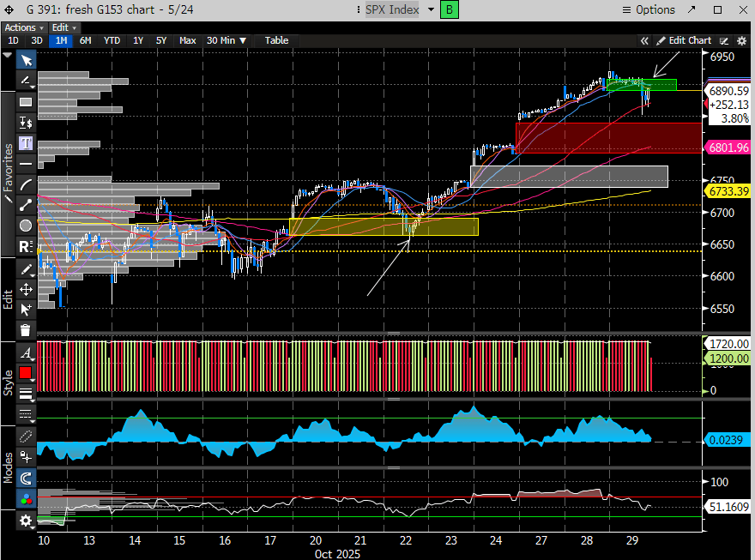Image resolution: width=755 pixels, height=560 pixels.
Task: Open annotation toolbar gear settings
Action: tap(26, 520)
